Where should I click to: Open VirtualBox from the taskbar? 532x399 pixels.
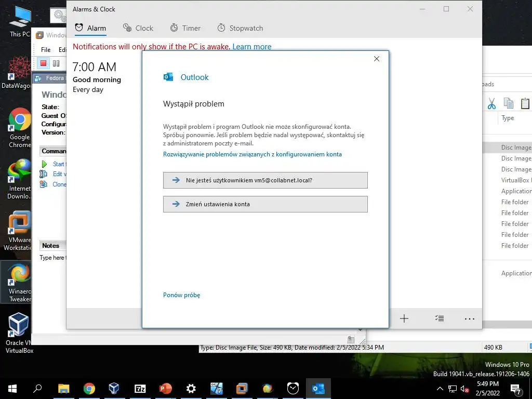(114, 388)
